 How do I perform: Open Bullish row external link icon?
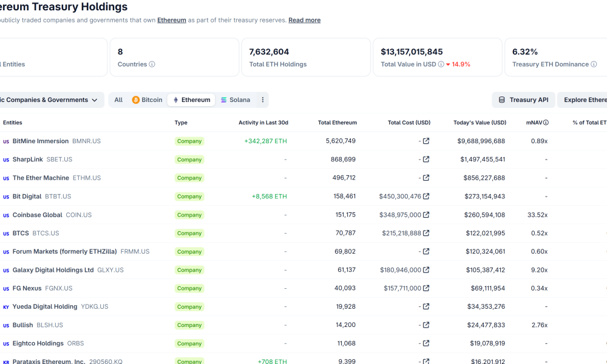coord(426,325)
